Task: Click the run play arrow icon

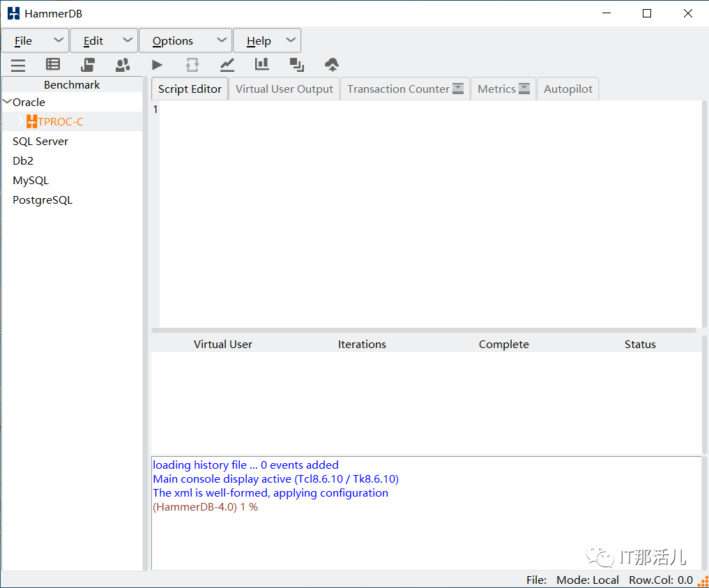Action: click(x=157, y=65)
